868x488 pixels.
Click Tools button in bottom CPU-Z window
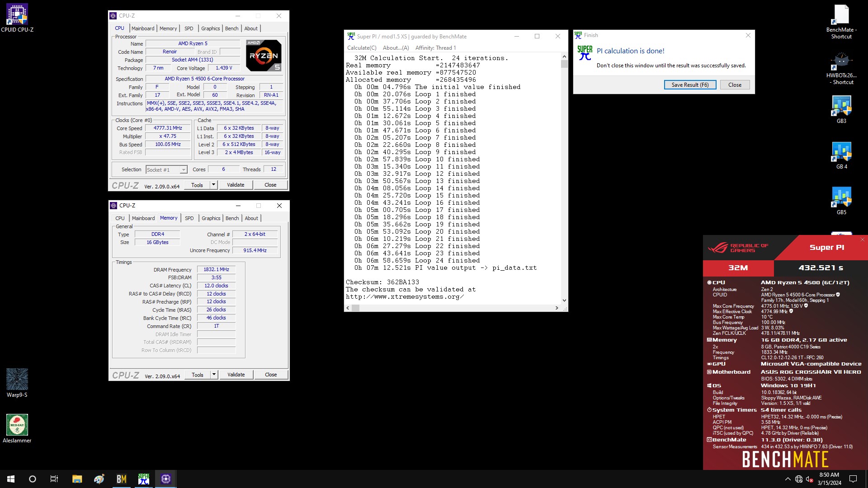click(198, 375)
